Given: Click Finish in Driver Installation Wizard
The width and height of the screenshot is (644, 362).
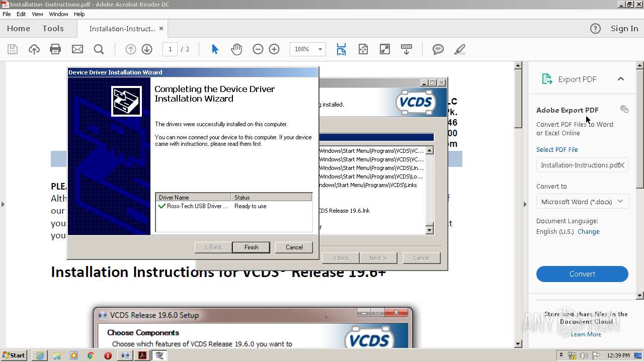Looking at the screenshot, I should coord(251,247).
